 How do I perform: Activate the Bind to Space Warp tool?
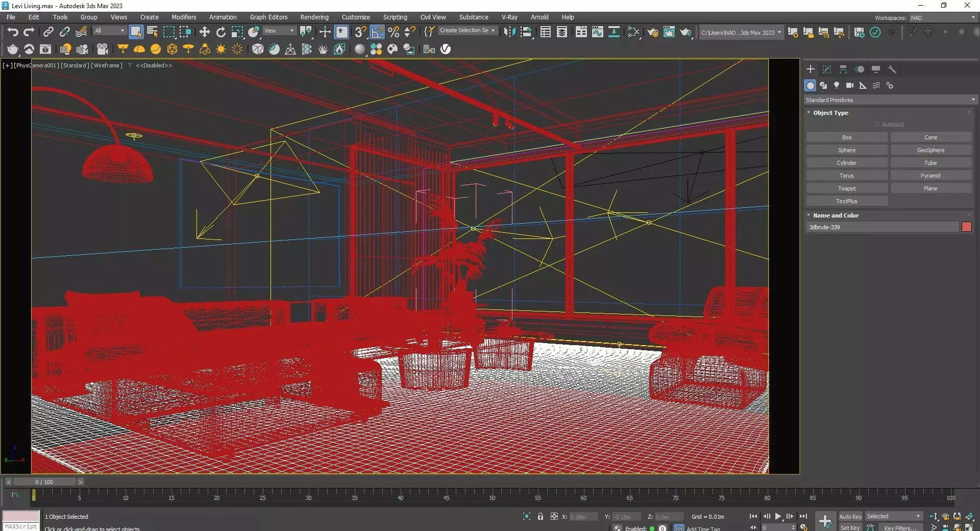81,32
